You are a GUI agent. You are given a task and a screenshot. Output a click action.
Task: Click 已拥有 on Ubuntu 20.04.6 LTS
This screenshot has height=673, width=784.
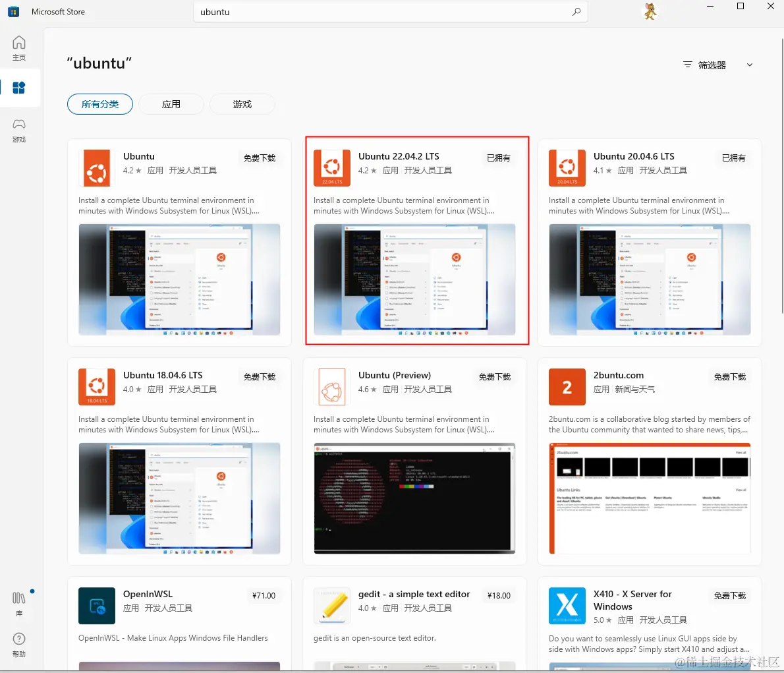pyautogui.click(x=733, y=158)
